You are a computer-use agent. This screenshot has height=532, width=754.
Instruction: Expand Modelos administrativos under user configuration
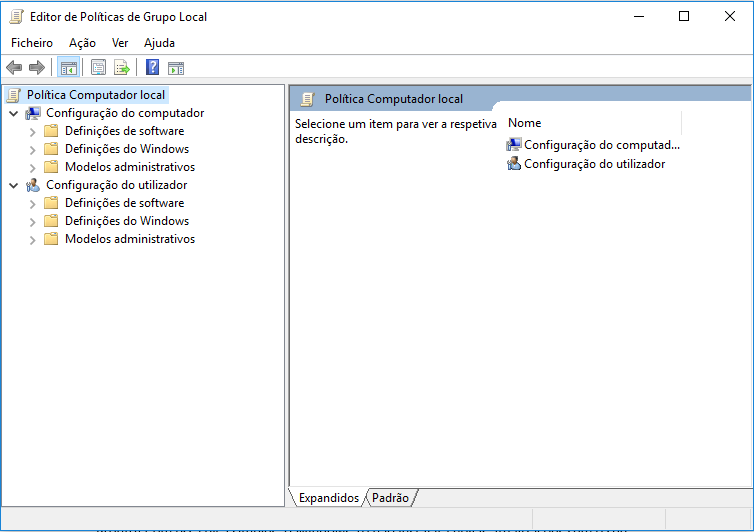tap(32, 240)
